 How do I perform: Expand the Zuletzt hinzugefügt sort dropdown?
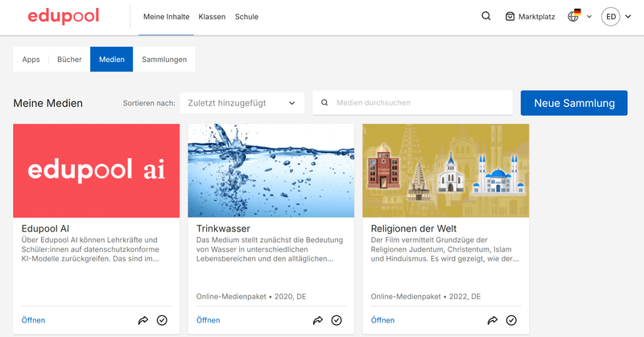[x=242, y=103]
